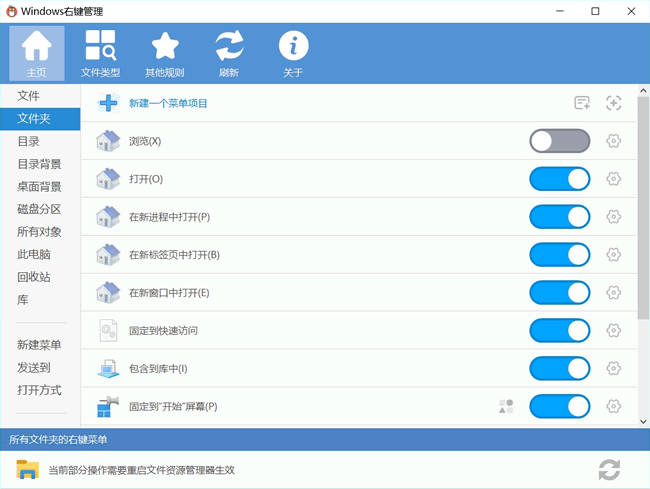Click the computer icon of 包含到库中(I)
650x489 pixels.
(108, 368)
